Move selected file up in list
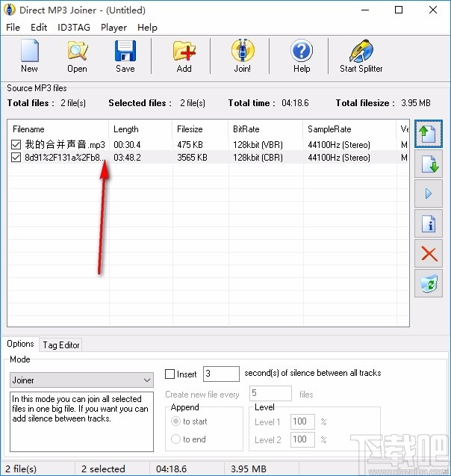451x476 pixels. click(429, 134)
